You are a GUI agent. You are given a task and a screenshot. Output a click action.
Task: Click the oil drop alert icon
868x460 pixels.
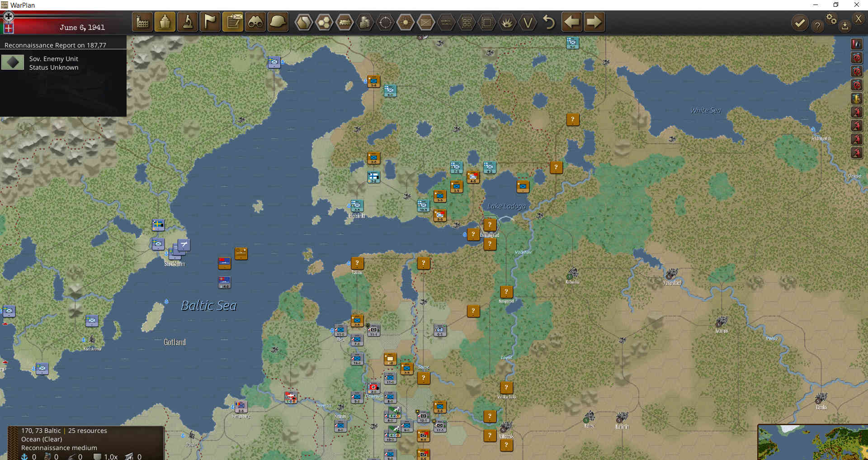coord(856,44)
